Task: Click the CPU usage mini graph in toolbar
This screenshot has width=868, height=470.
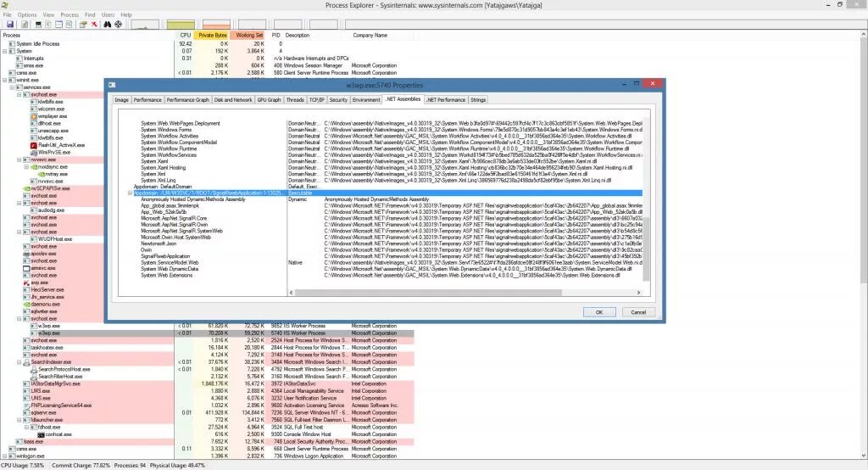Action: click(x=145, y=25)
